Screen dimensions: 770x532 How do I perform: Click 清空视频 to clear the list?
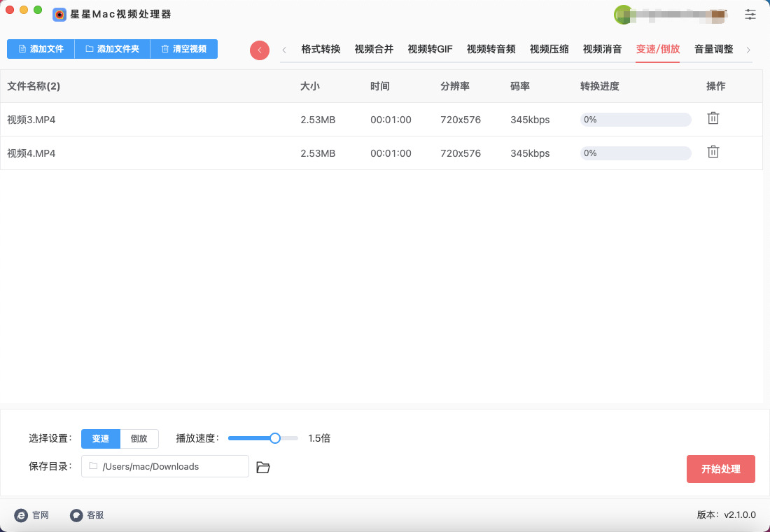pos(183,49)
